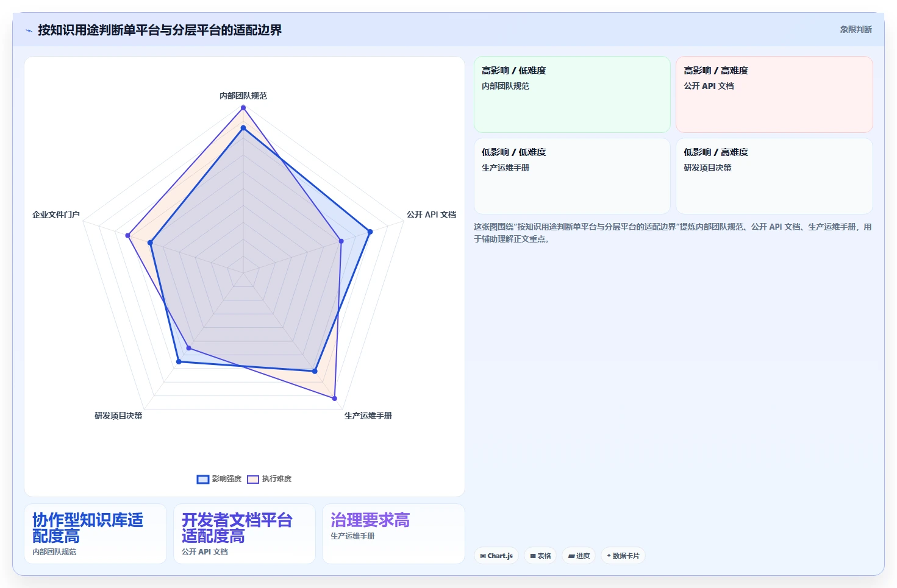Click the chart description paragraph text
Image resolution: width=897 pixels, height=588 pixels.
(673, 233)
